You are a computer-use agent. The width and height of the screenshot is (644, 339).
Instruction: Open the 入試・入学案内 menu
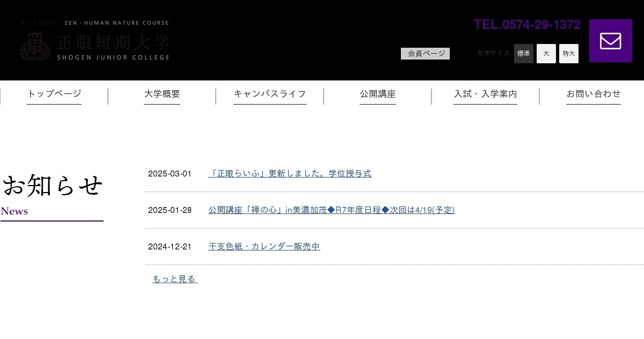[485, 94]
